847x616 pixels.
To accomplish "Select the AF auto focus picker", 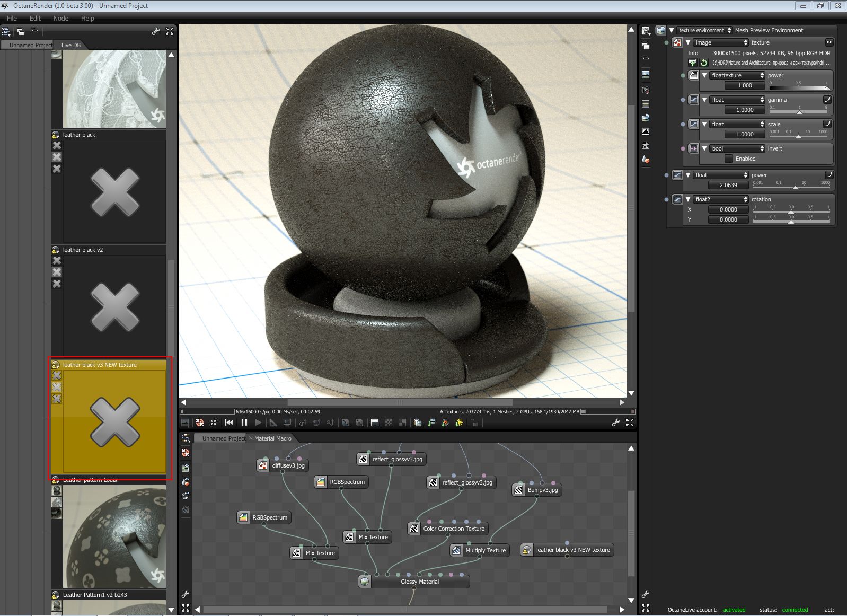I will pyautogui.click(x=303, y=423).
